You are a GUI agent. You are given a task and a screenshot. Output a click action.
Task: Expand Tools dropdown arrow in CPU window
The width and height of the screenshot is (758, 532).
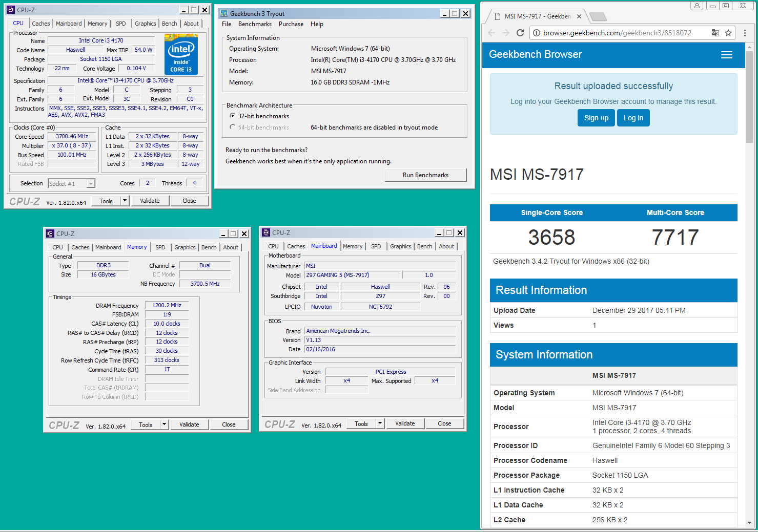tap(125, 201)
